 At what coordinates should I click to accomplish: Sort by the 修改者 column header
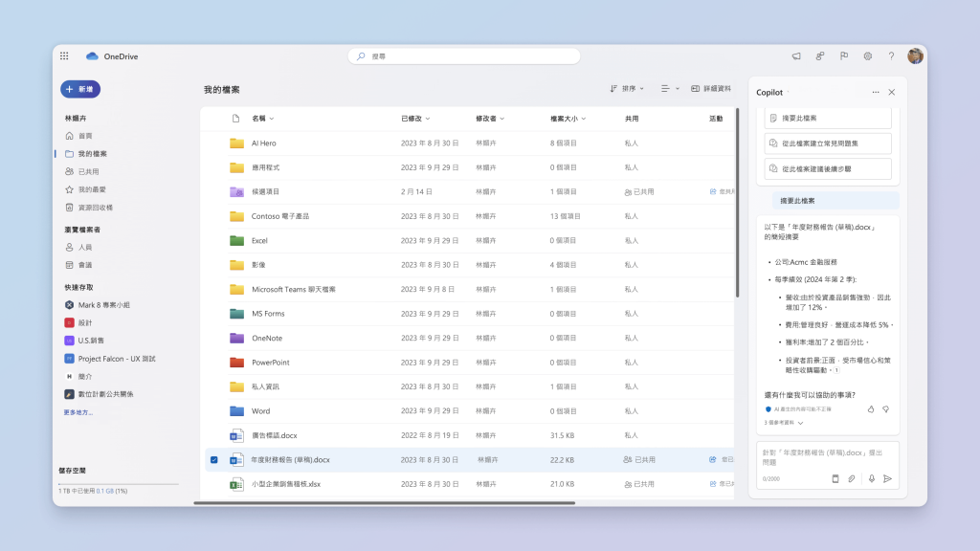click(x=490, y=119)
